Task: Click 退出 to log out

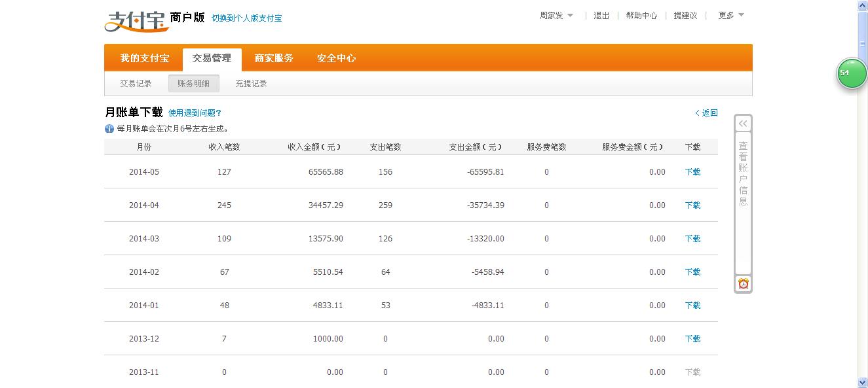Action: click(x=601, y=16)
